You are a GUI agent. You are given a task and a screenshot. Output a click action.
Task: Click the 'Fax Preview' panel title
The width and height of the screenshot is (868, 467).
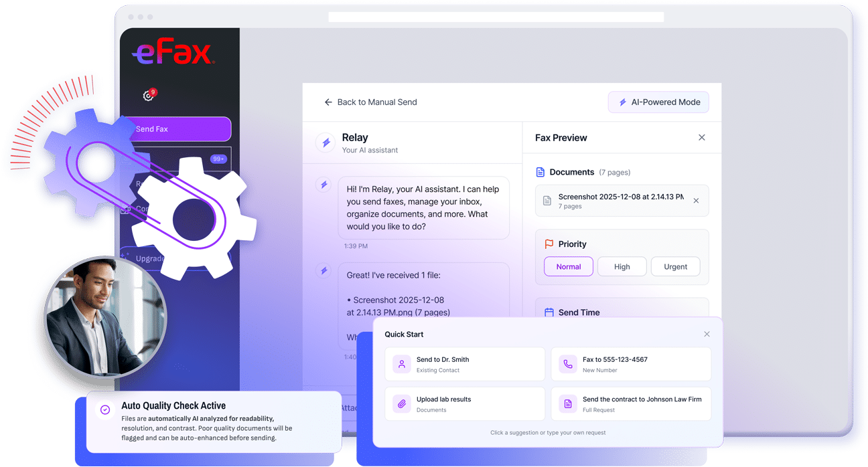tap(561, 138)
